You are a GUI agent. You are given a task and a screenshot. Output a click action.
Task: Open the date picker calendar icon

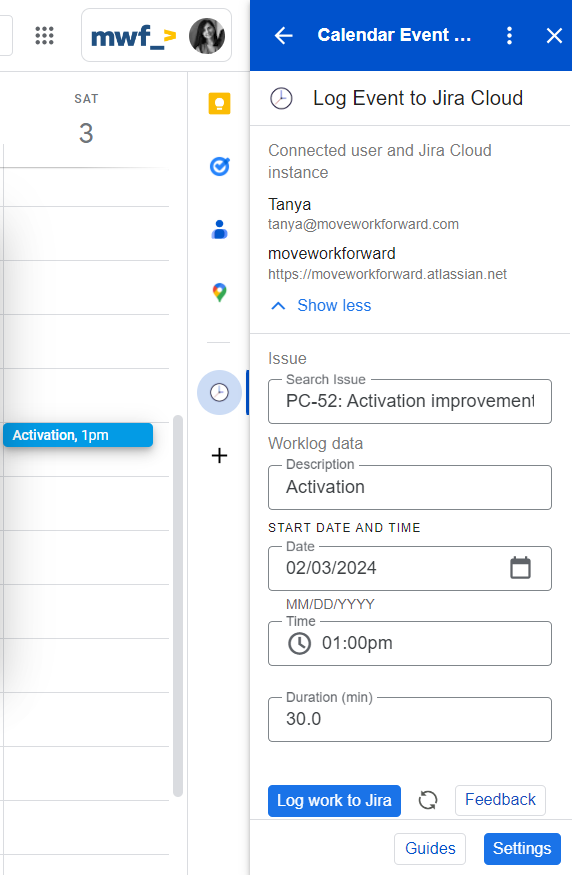click(x=520, y=568)
